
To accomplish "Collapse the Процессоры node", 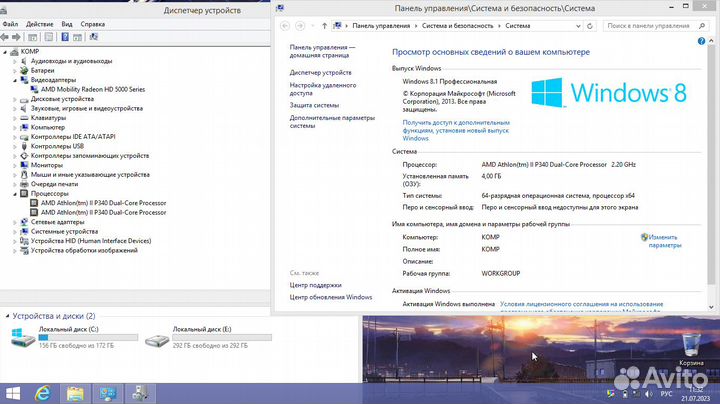I will point(15,194).
